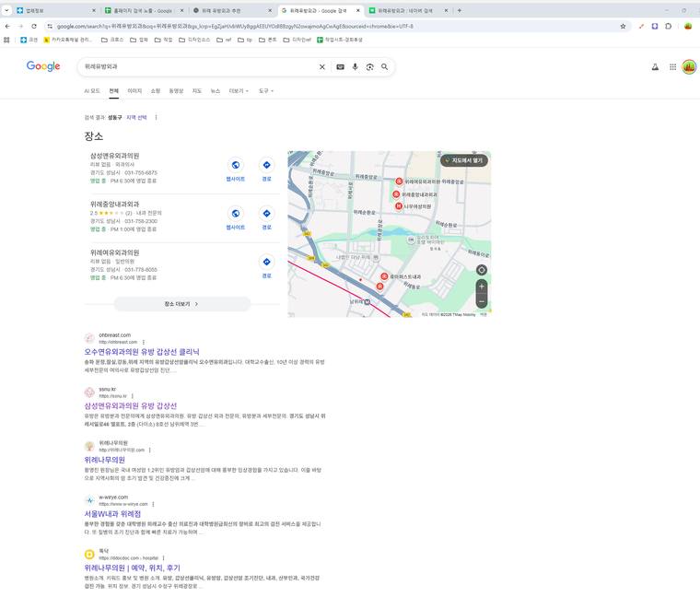The width and height of the screenshot is (700, 597).
Task: Clear the Google search box text
Action: point(321,67)
